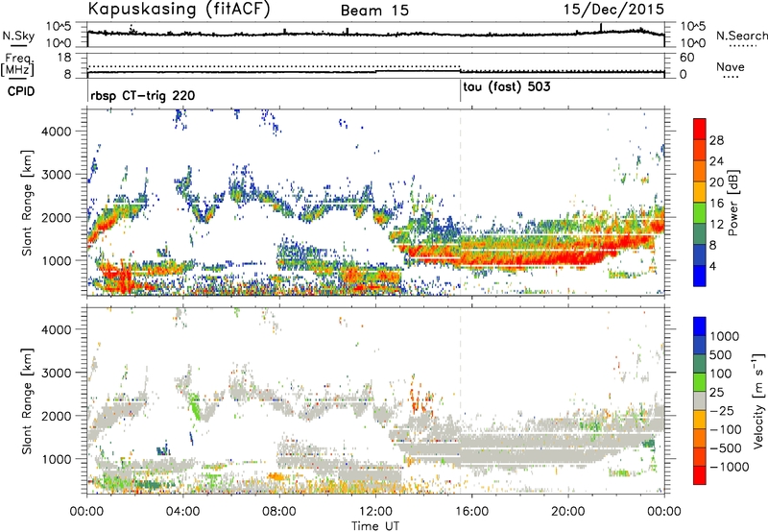Screen dimensions: 768x532
Task: Click the 'Nave' legend label
Action: (x=731, y=66)
